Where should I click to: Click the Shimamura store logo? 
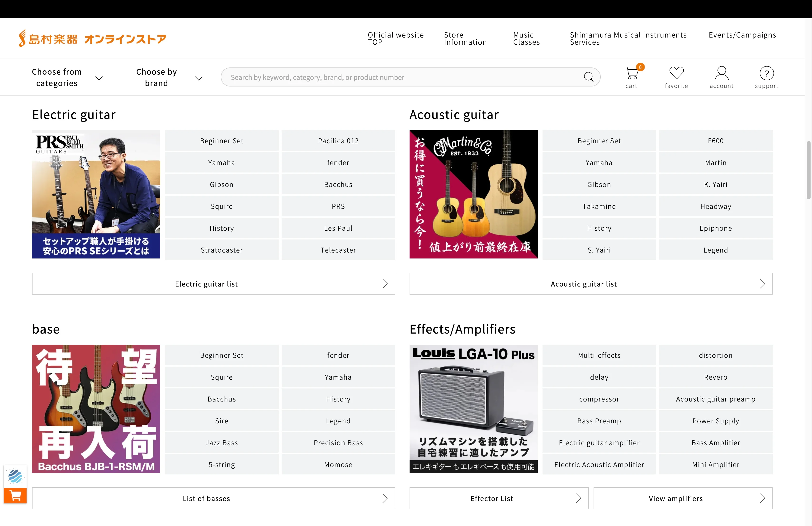pos(92,38)
